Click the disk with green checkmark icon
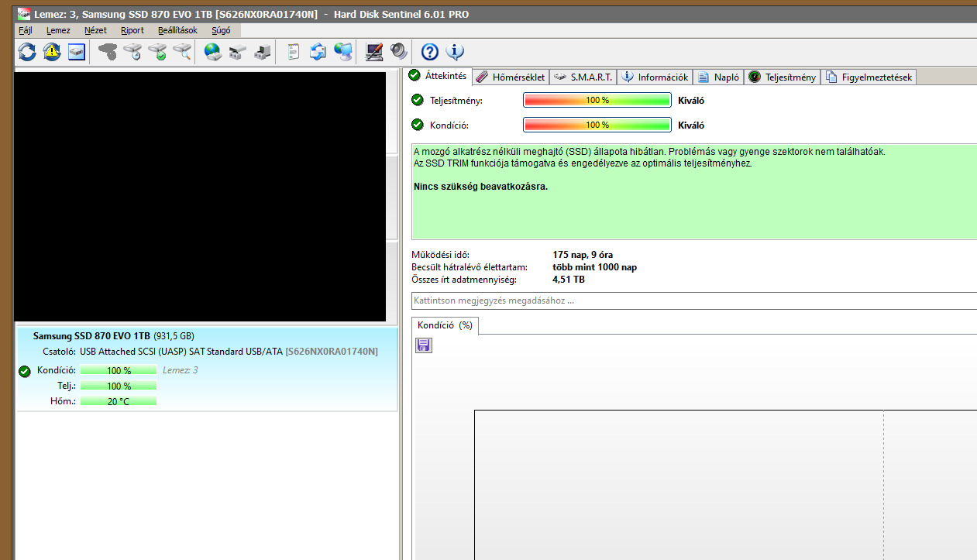Viewport: 977px width, 560px height. 157,52
